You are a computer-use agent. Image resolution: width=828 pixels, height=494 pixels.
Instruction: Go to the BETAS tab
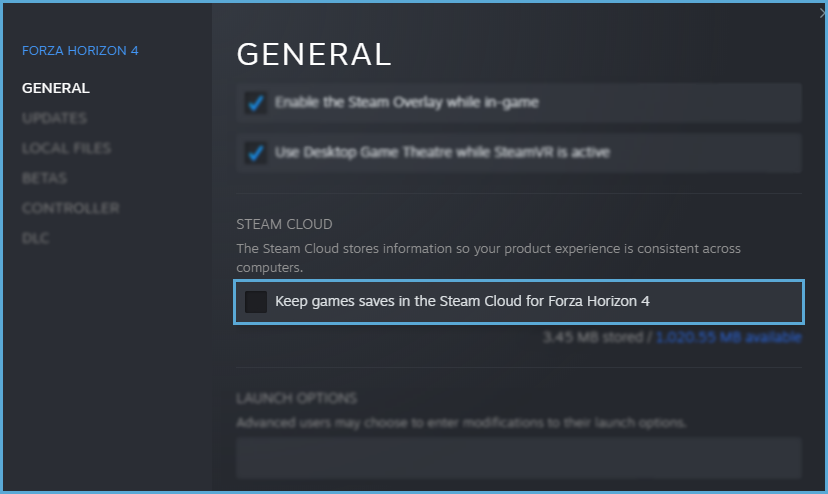point(44,178)
